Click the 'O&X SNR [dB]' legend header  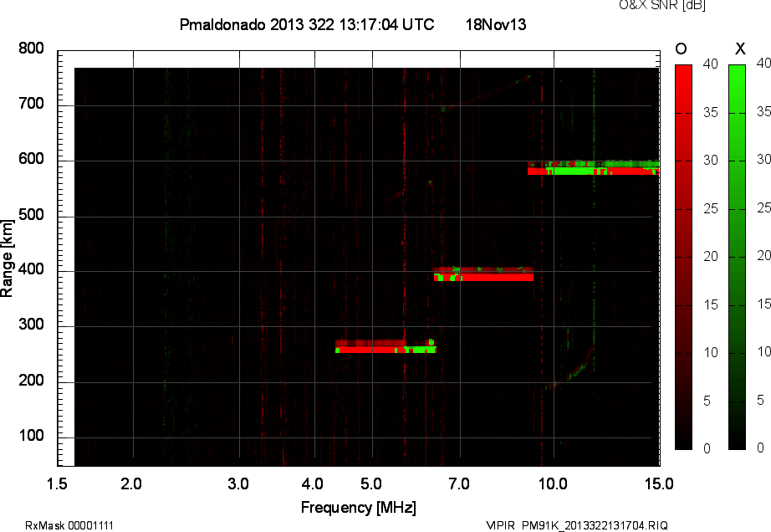tap(661, 5)
